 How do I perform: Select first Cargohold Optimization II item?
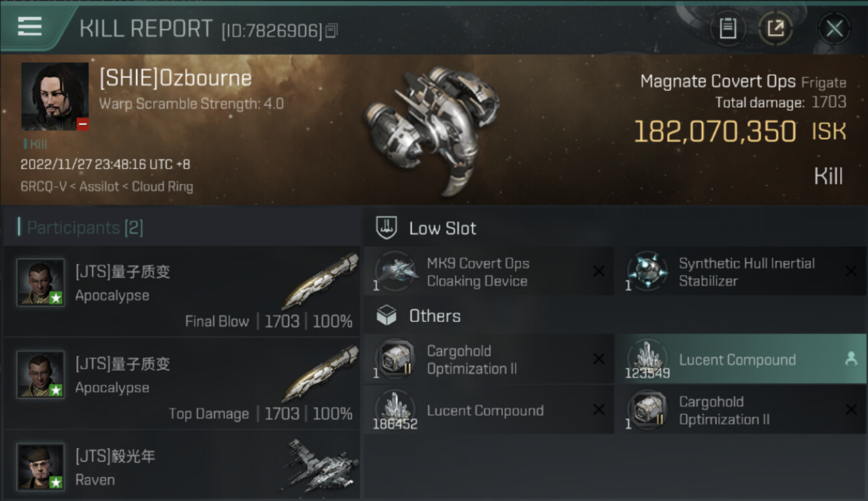pyautogui.click(x=489, y=359)
